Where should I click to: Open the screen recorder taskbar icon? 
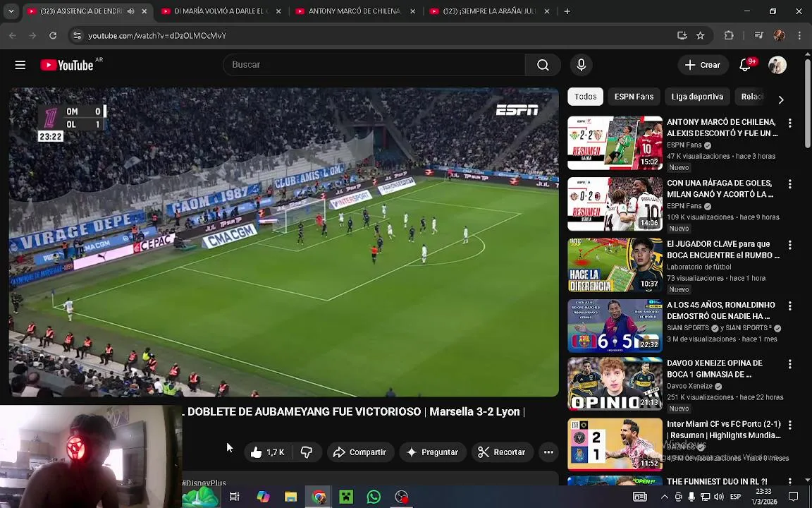click(x=401, y=497)
